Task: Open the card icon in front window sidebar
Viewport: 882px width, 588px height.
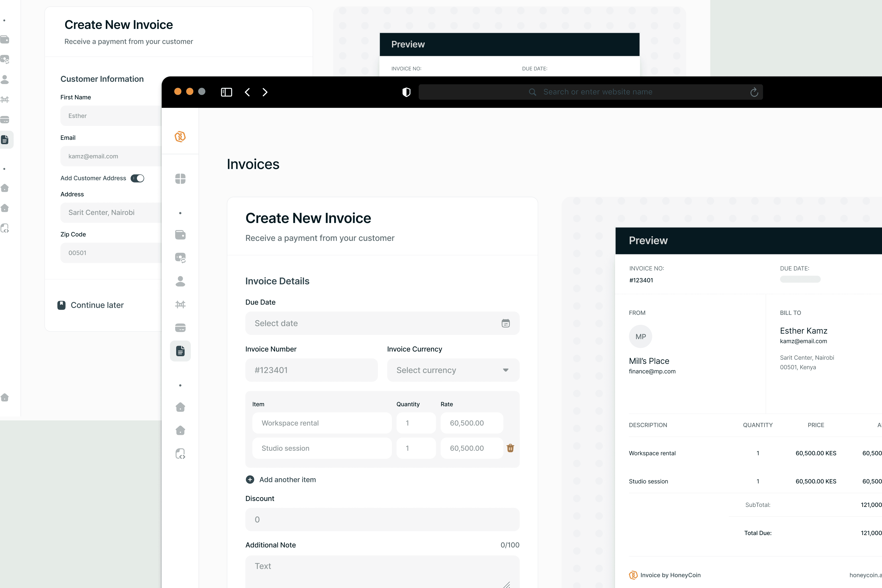Action: tap(180, 328)
